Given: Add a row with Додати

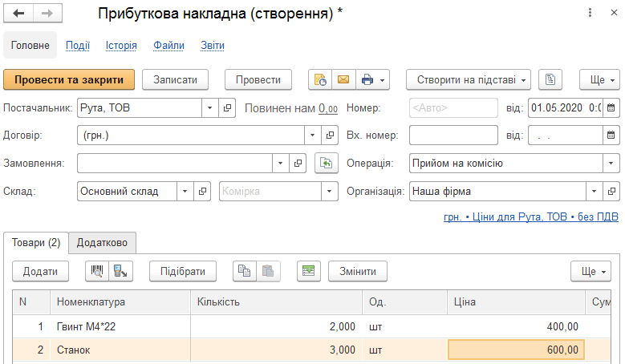Looking at the screenshot, I should point(40,271).
